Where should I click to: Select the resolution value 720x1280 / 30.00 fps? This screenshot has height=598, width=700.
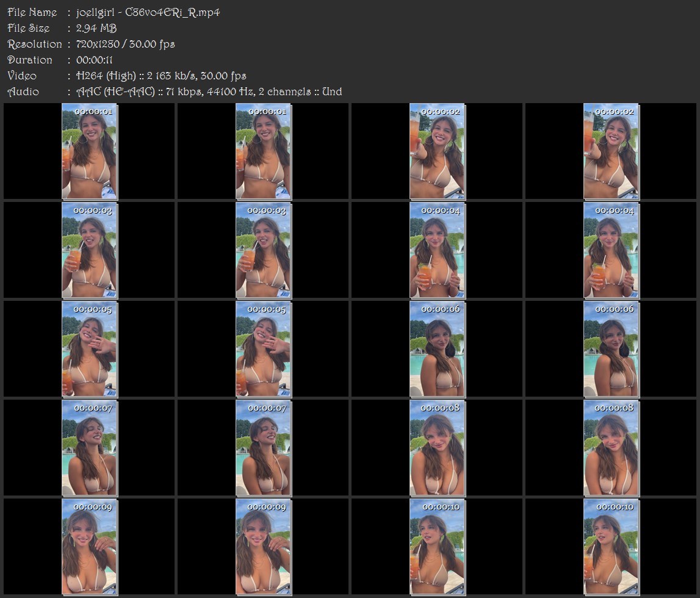126,44
